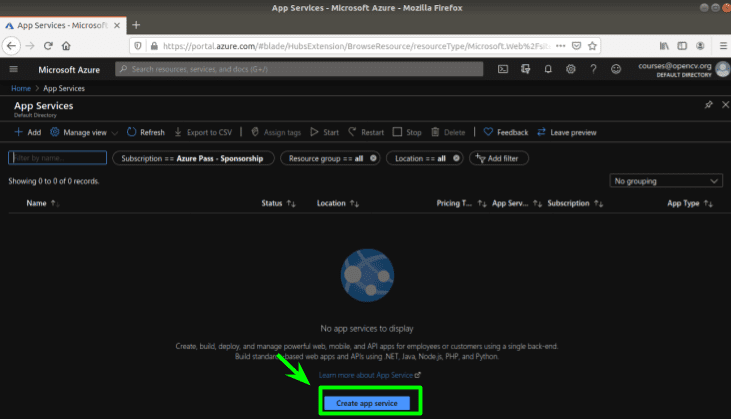The width and height of the screenshot is (731, 419).
Task: Open the No grouping dropdown
Action: [666, 181]
